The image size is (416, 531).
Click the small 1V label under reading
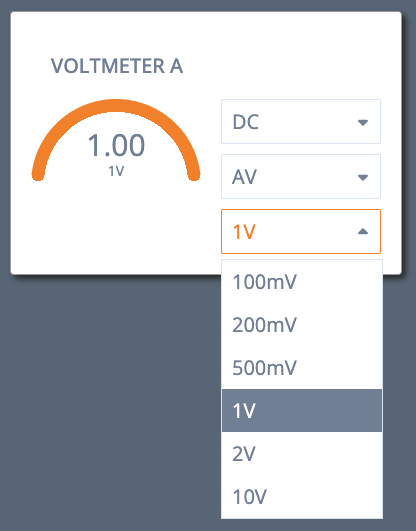click(x=116, y=171)
